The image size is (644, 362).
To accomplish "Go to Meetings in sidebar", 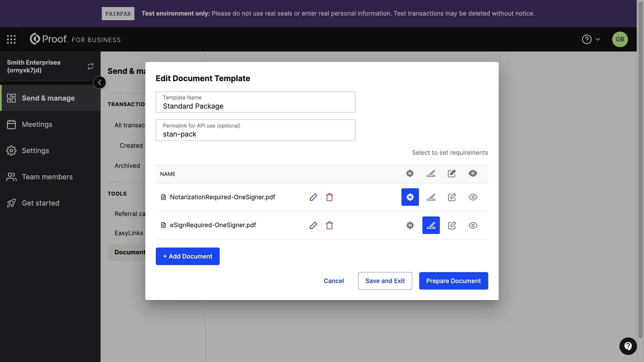I will [50, 124].
